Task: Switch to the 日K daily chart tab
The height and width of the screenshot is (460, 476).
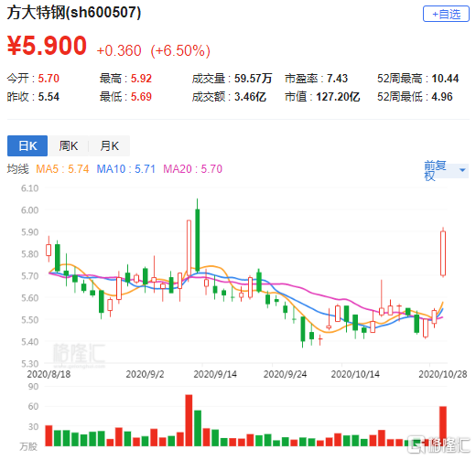Action: [27, 145]
